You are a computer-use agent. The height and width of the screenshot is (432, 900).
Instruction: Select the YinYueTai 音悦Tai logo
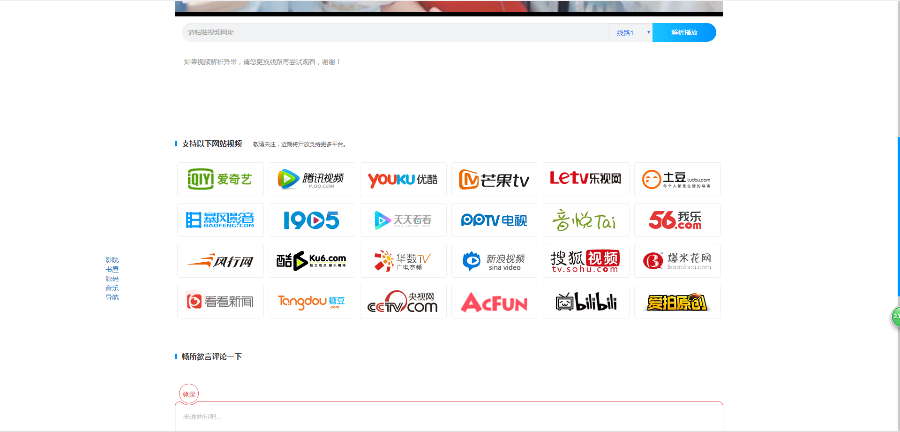(x=586, y=220)
